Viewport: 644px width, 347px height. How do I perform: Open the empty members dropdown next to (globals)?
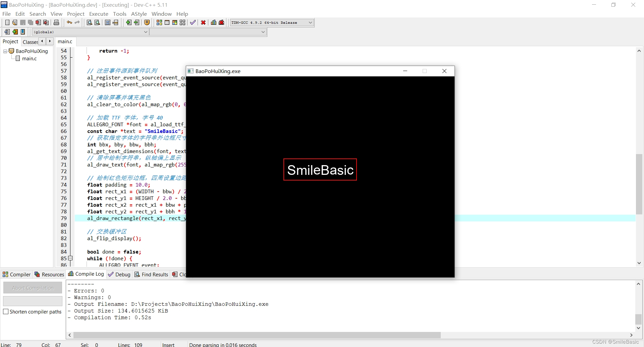pos(263,32)
